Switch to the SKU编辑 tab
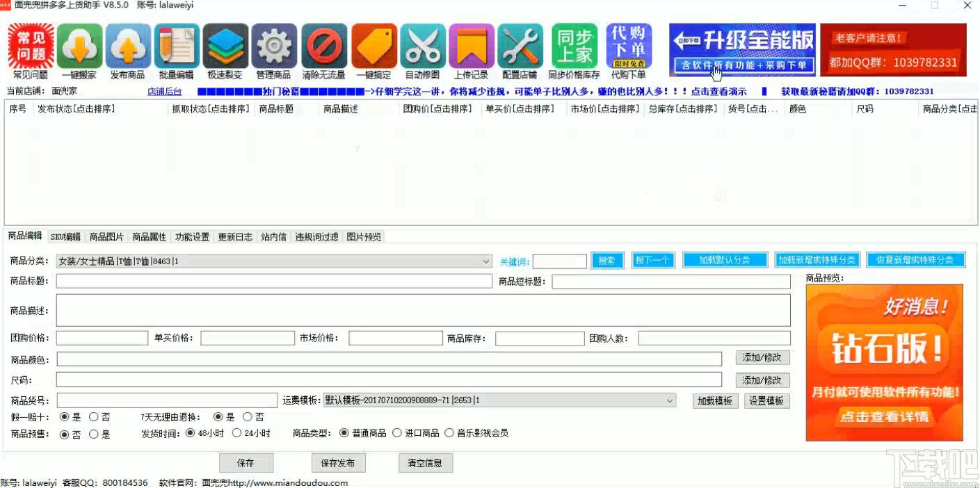The height and width of the screenshot is (488, 980). pyautogui.click(x=65, y=237)
